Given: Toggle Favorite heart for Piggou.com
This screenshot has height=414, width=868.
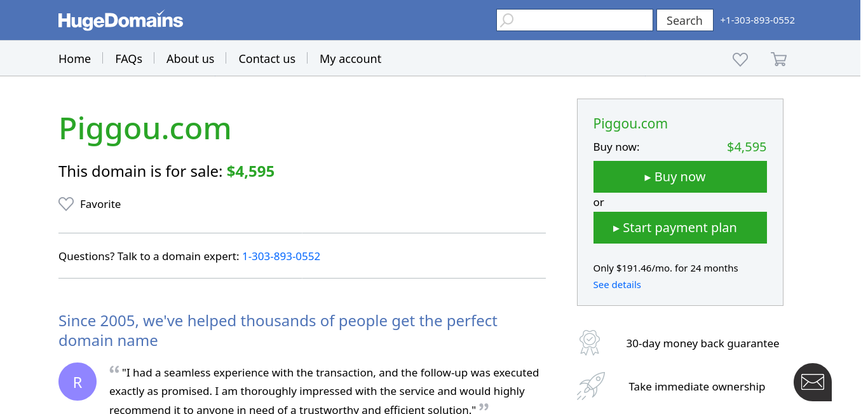Looking at the screenshot, I should click(66, 204).
